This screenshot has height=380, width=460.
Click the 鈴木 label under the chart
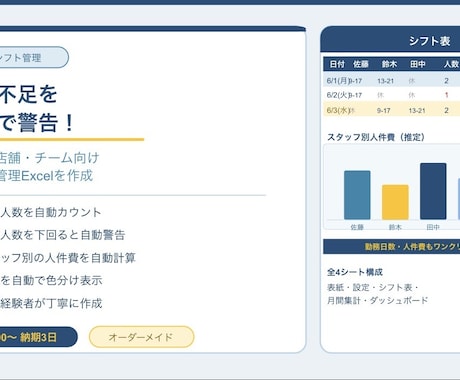pyautogui.click(x=395, y=227)
